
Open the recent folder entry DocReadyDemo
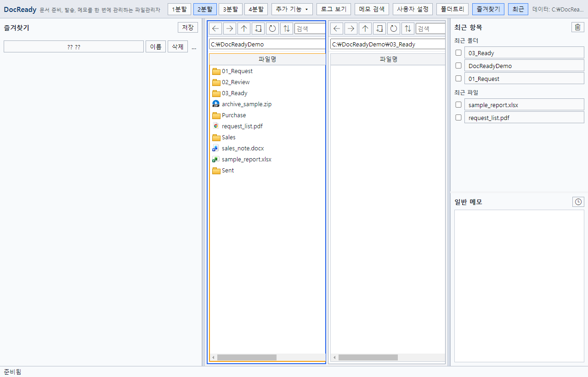pos(524,66)
